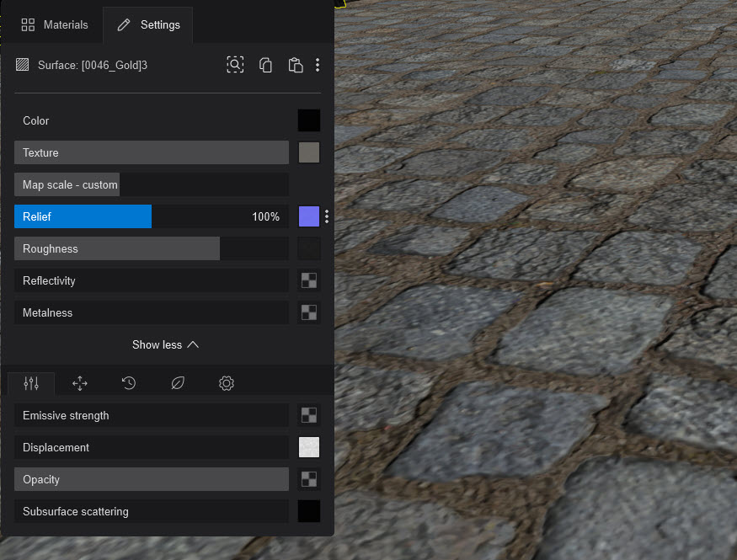Open the surface three-dot options menu
The image size is (737, 560).
click(x=318, y=65)
